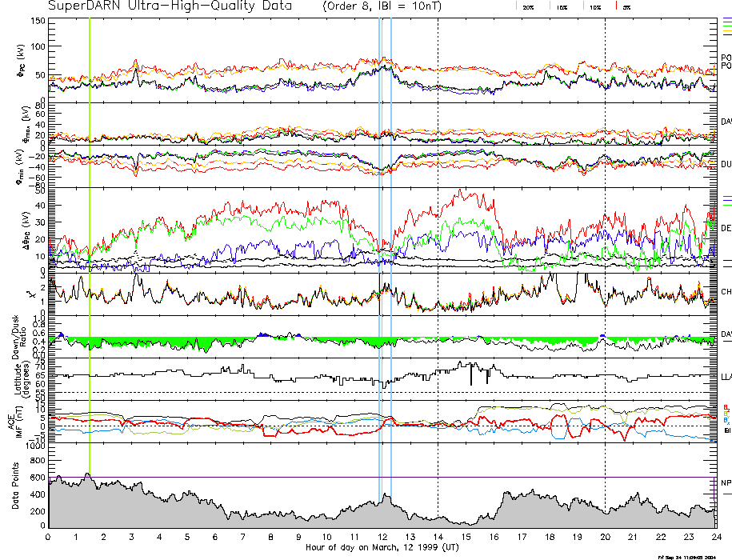
Task: Select the dashed vertical line at hour 20
Action: point(606,240)
